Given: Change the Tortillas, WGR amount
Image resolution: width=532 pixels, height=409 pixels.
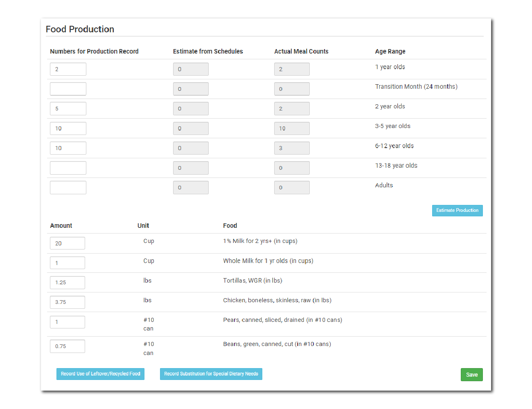Looking at the screenshot, I should (68, 283).
